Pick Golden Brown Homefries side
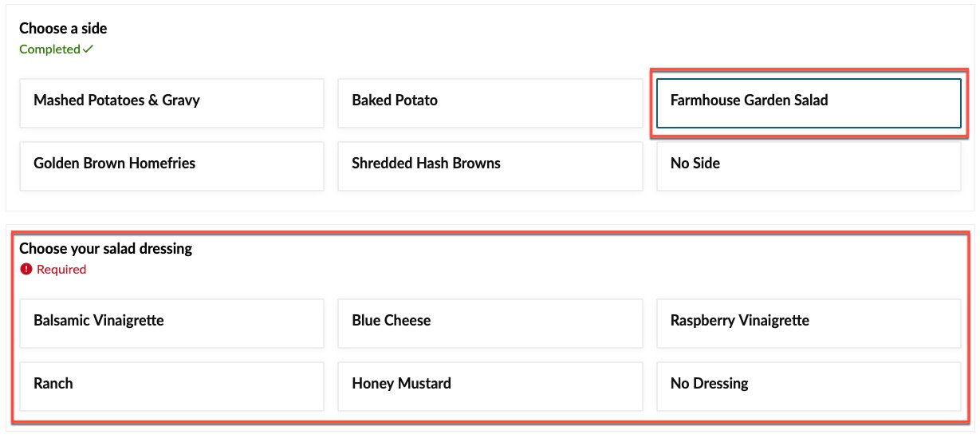Screen dimensions: 980x438 point(171,166)
